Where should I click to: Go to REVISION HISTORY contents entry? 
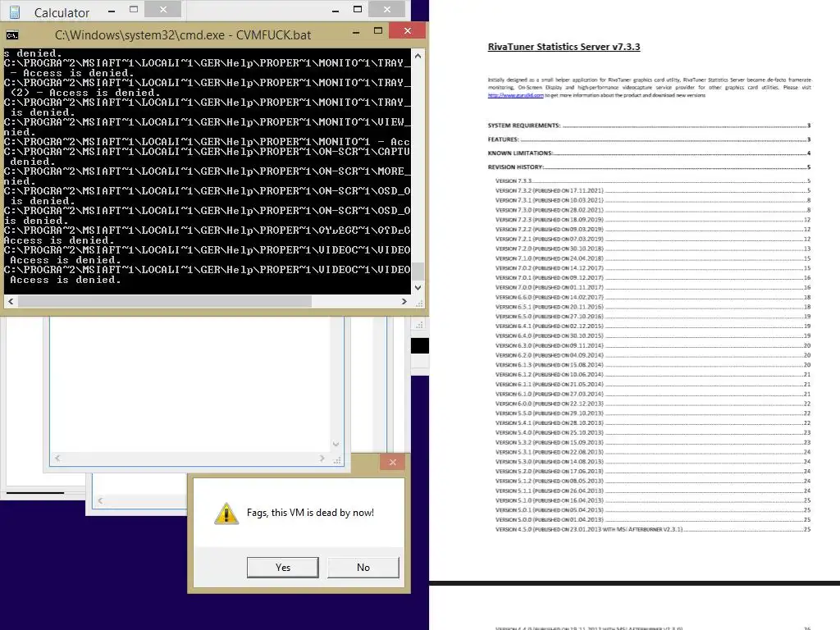(649, 167)
